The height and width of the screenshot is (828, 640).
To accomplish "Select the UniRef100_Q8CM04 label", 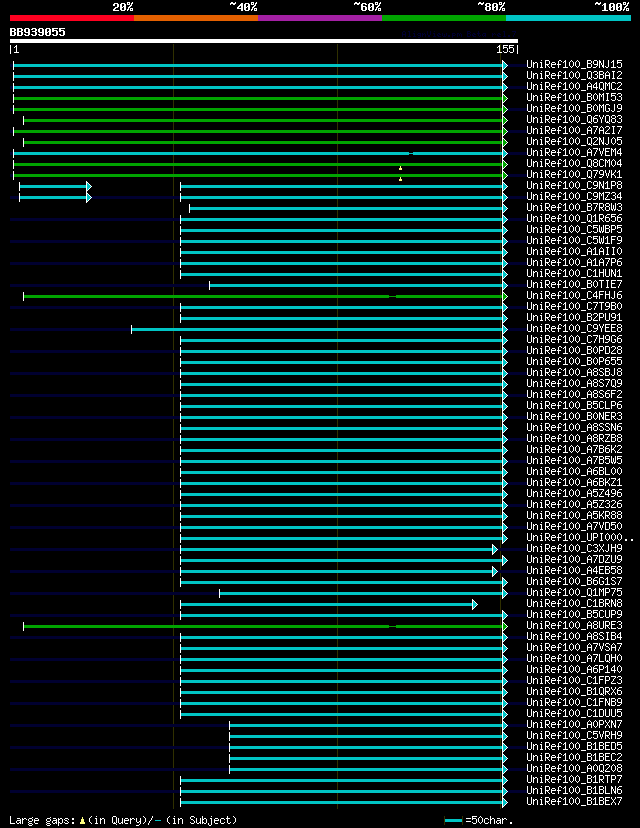I will (574, 163).
